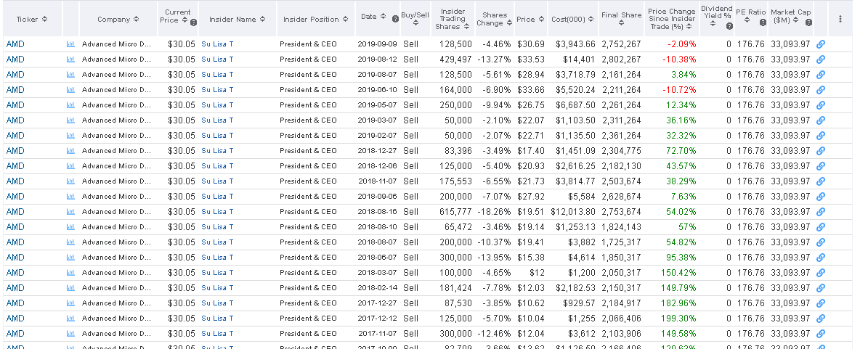The width and height of the screenshot is (868, 349).
Task: Click link icon in the 2019-09-09 row
Action: coord(821,44)
